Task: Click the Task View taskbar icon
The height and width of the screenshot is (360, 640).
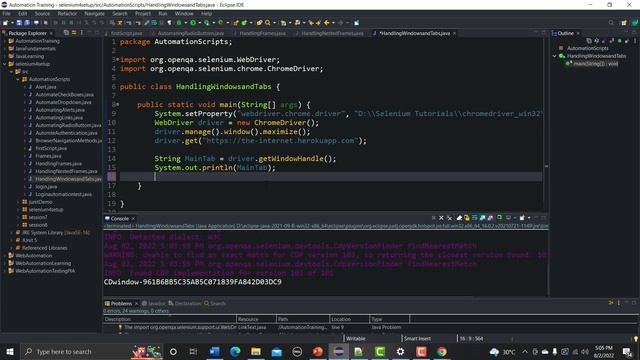Action: tap(193, 351)
